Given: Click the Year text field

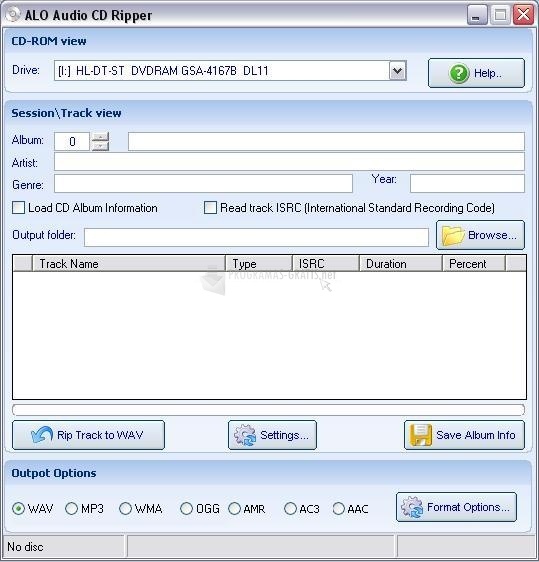Looking at the screenshot, I should 467,184.
